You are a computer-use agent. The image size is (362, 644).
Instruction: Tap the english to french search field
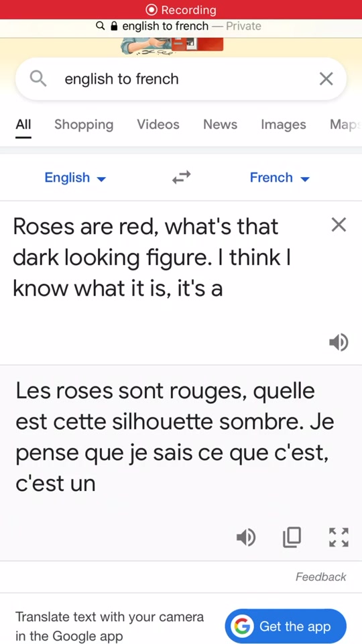[181, 79]
